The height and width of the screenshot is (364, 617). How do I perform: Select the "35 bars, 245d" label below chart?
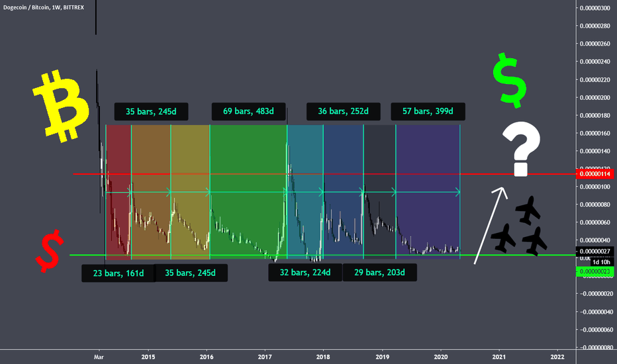pos(191,273)
